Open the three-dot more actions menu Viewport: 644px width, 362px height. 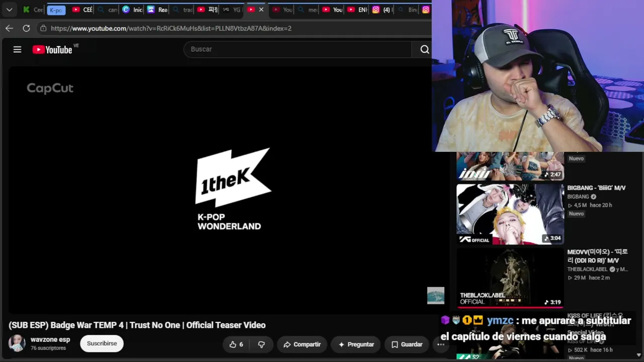tap(441, 344)
